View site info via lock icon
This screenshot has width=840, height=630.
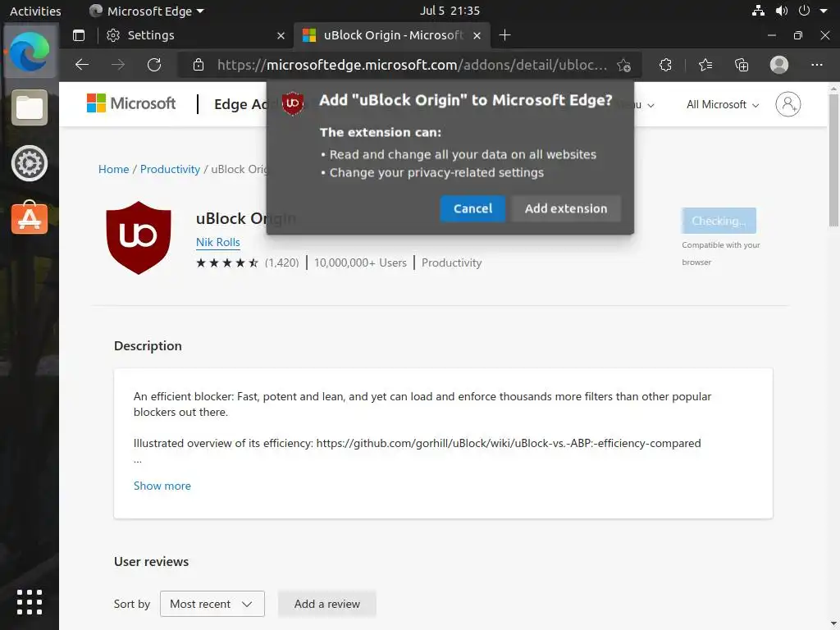click(199, 65)
